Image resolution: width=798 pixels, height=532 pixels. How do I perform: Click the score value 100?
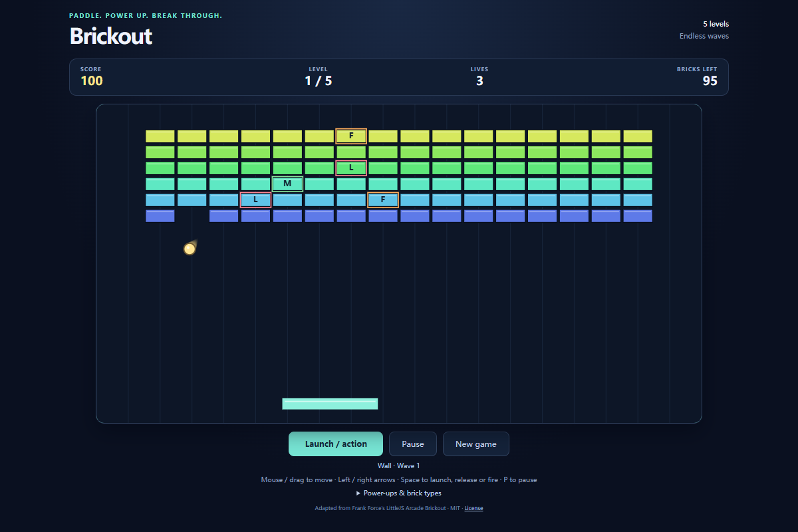coord(92,81)
